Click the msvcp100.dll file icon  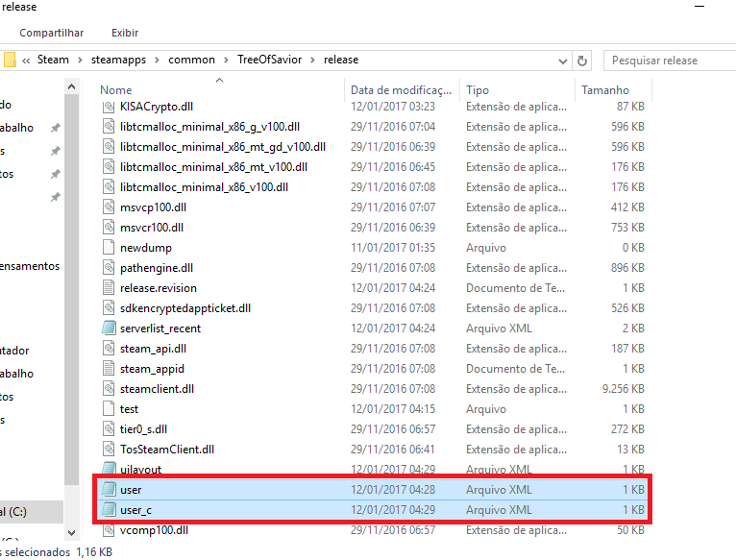(x=110, y=207)
